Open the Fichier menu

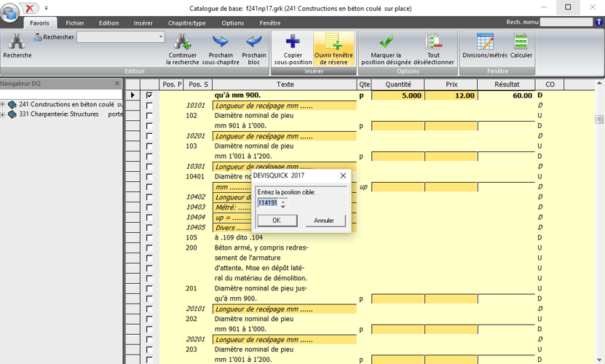[x=75, y=23]
